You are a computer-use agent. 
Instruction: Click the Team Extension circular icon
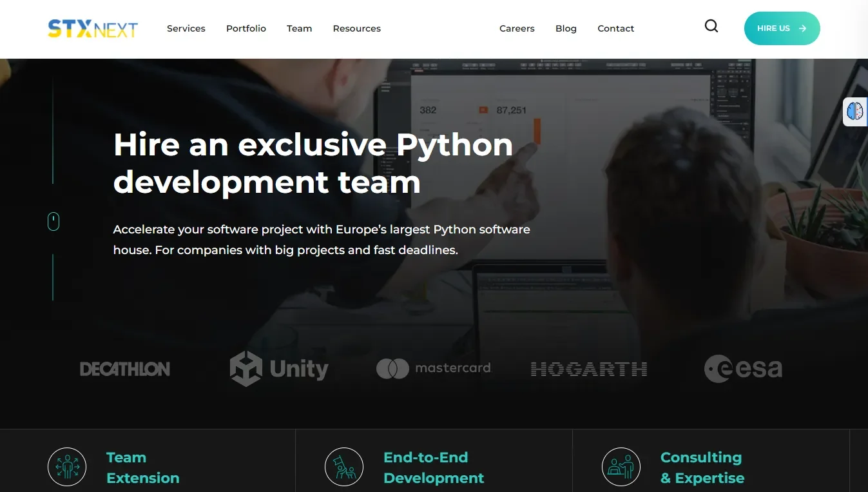(67, 467)
